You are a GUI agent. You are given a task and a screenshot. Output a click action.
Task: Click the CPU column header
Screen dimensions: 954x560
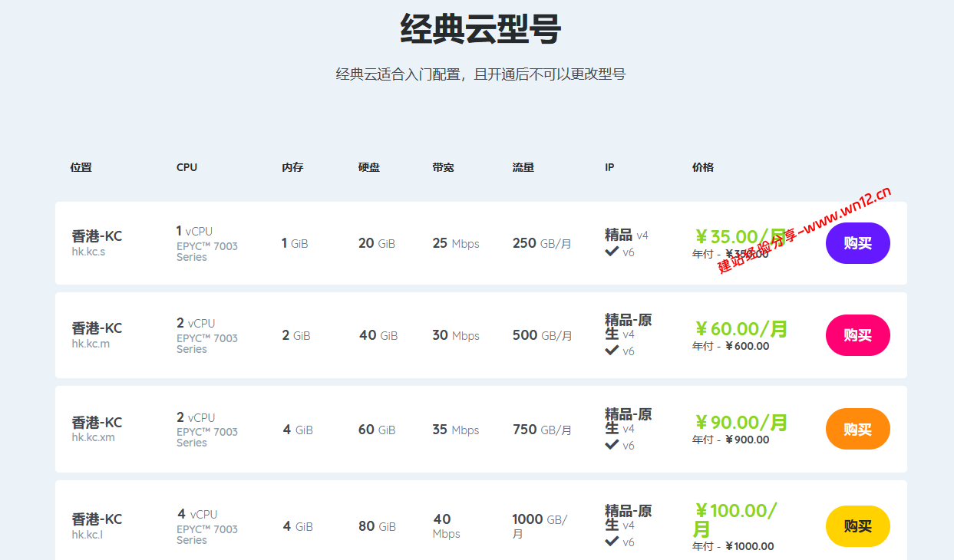click(x=187, y=167)
